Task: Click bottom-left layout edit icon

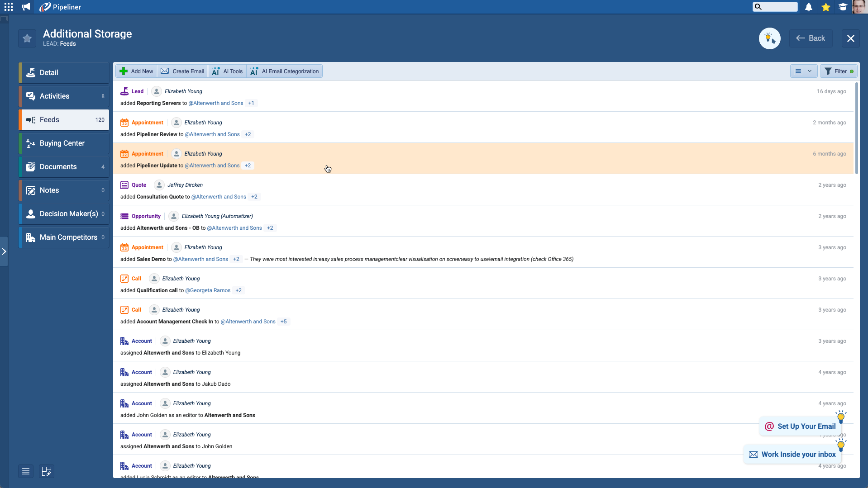Action: pos(47,471)
